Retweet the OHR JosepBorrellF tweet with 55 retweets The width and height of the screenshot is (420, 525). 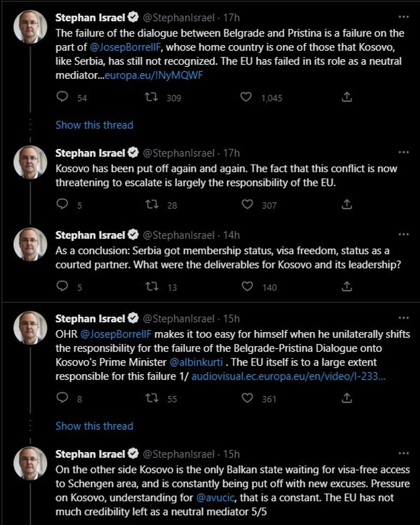(151, 398)
